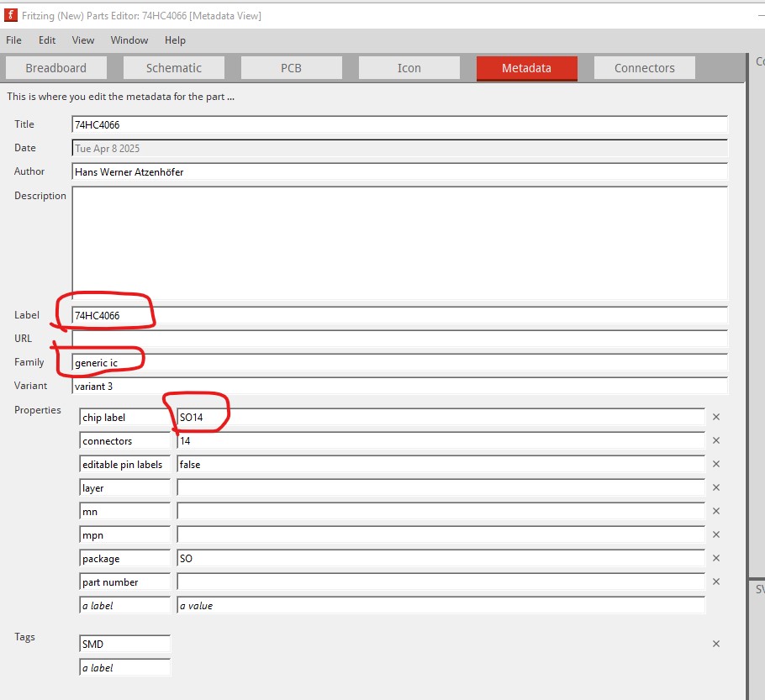Click the empty URL field
Image resolution: width=765 pixels, height=700 pixels.
pos(399,339)
